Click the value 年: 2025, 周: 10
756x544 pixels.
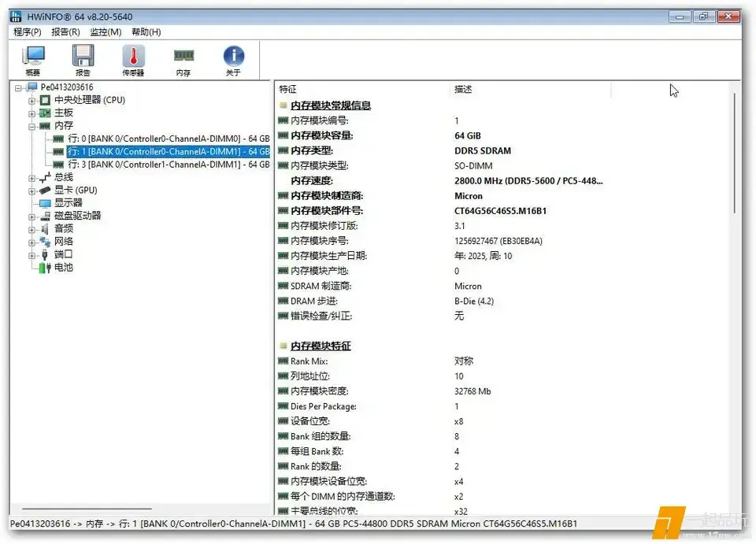[483, 256]
